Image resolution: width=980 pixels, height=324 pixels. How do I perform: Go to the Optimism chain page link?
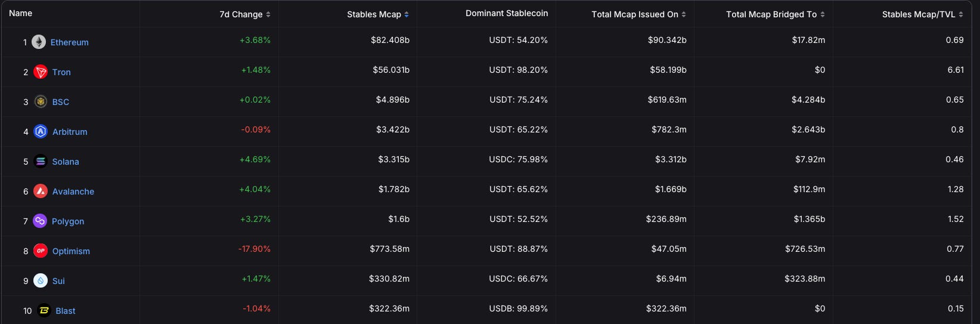tap(71, 251)
